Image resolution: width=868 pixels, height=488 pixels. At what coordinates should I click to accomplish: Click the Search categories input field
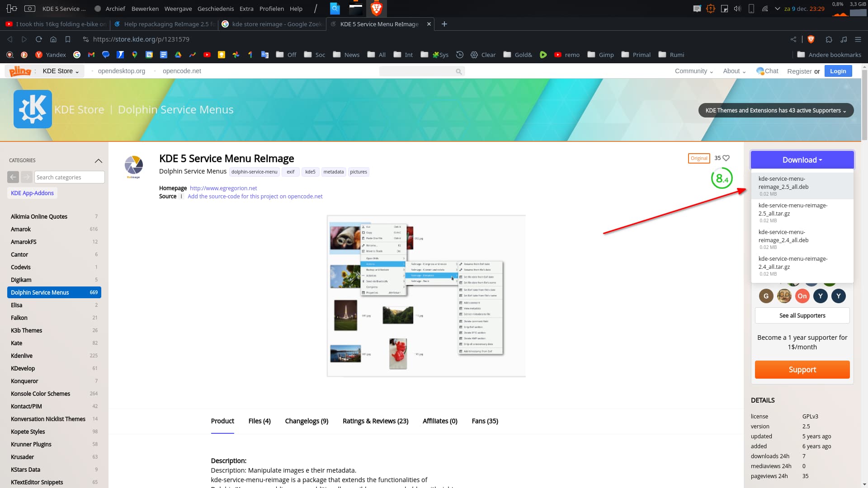(70, 177)
